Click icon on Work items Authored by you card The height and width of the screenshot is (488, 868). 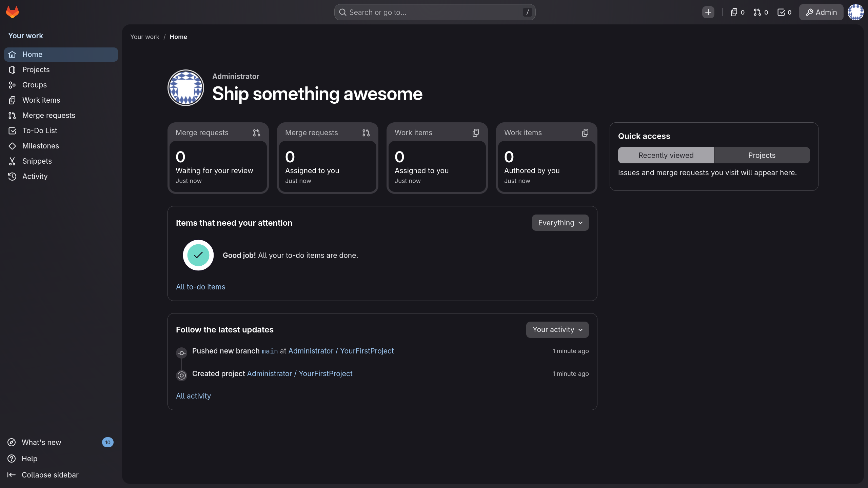[x=585, y=133]
